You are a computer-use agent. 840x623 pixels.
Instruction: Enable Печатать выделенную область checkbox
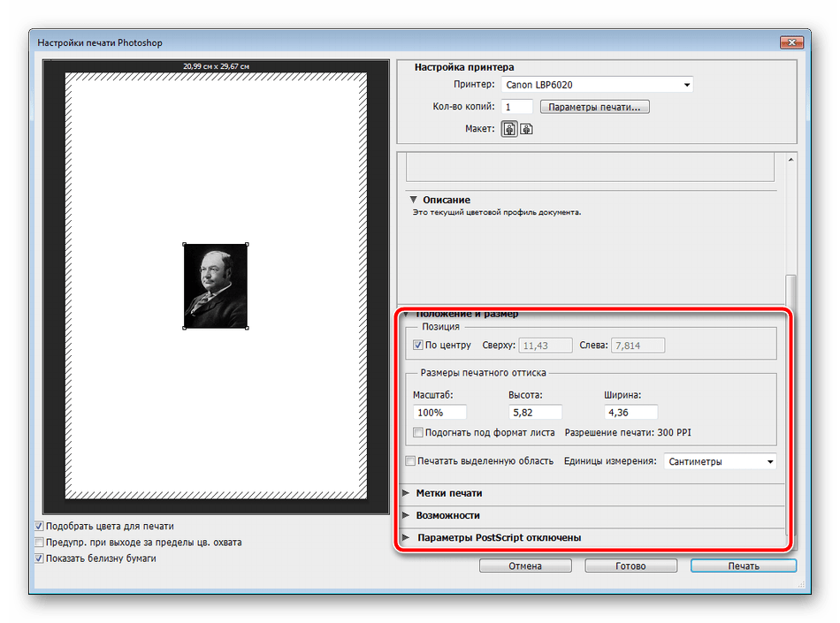tap(410, 460)
